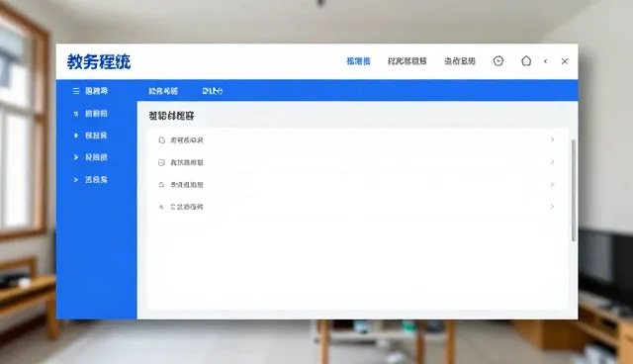
Task: Open the second list row's right chevron
Action: pyautogui.click(x=552, y=162)
